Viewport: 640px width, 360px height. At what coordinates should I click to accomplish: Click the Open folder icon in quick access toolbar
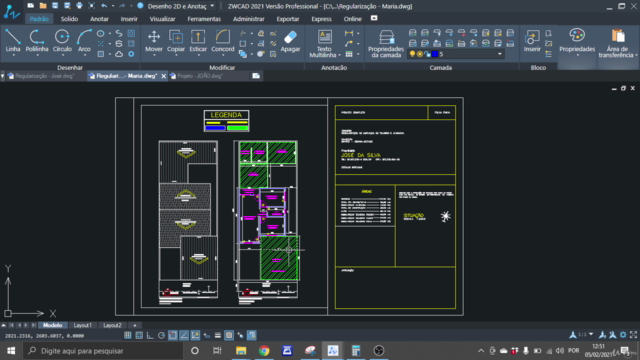[43, 6]
